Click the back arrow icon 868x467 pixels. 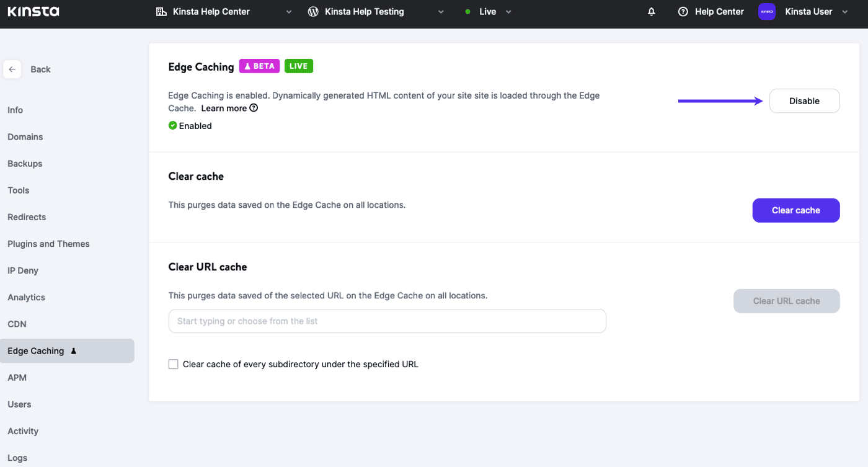[12, 69]
